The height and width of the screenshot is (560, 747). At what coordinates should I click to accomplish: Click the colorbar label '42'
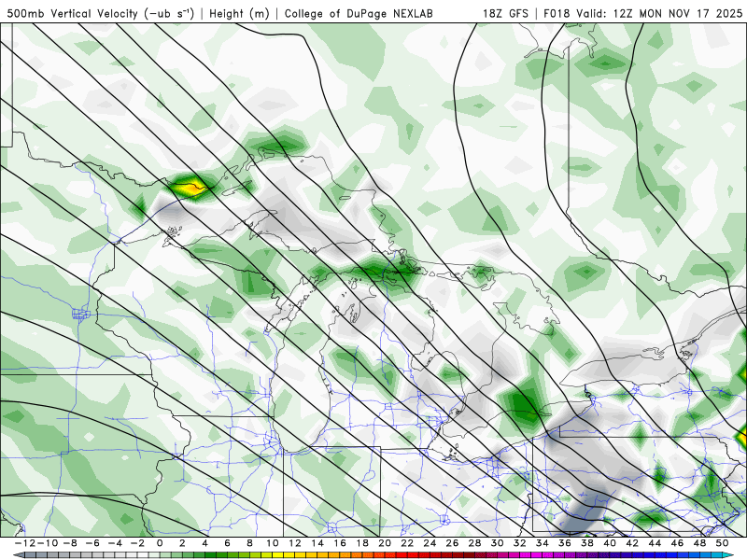click(632, 543)
